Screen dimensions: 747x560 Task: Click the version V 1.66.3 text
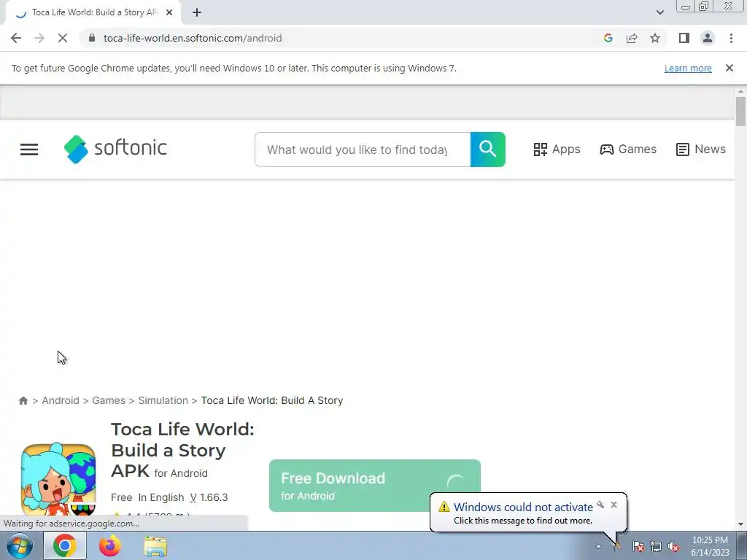(209, 497)
